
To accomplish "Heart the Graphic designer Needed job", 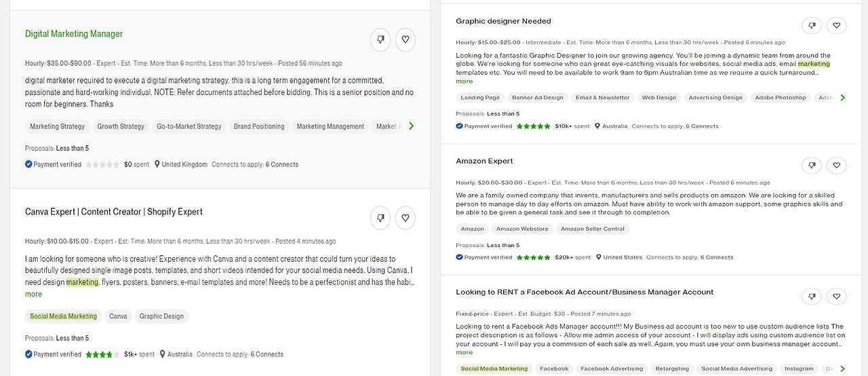I will pyautogui.click(x=837, y=26).
